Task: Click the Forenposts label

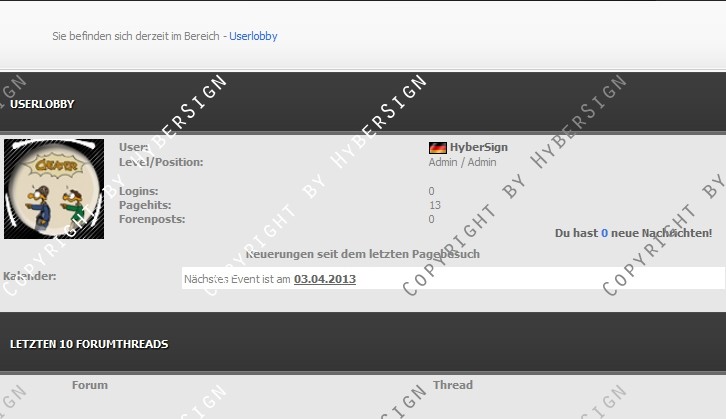Action: click(x=151, y=219)
